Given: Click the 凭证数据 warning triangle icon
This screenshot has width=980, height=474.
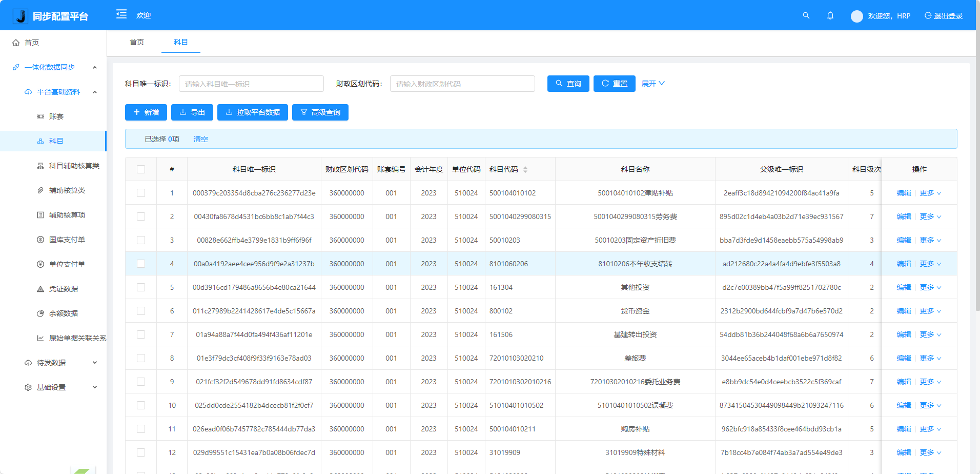Looking at the screenshot, I should [40, 289].
